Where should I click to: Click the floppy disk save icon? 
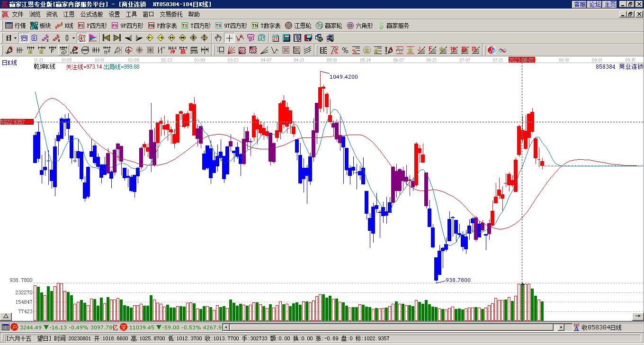308,38
